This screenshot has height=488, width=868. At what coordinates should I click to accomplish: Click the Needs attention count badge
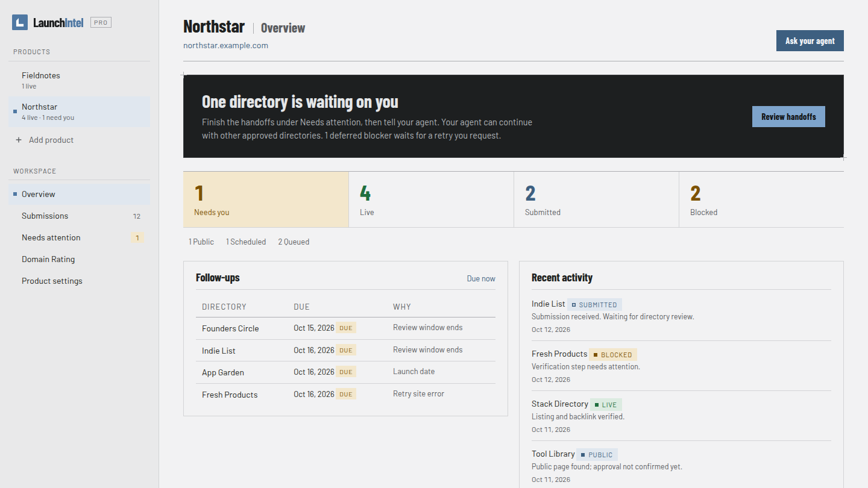click(137, 238)
